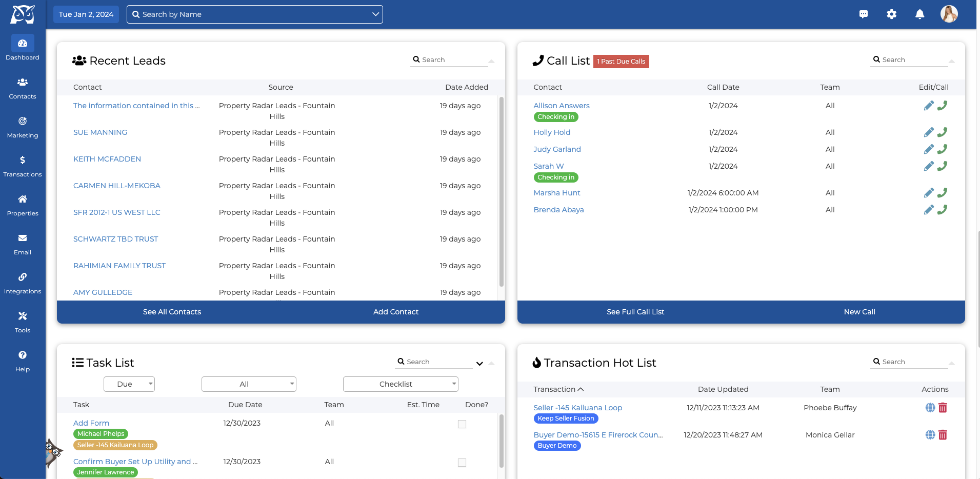Check off Confirm Buyer Set Up Utility task
Image resolution: width=980 pixels, height=479 pixels.
[x=462, y=462]
